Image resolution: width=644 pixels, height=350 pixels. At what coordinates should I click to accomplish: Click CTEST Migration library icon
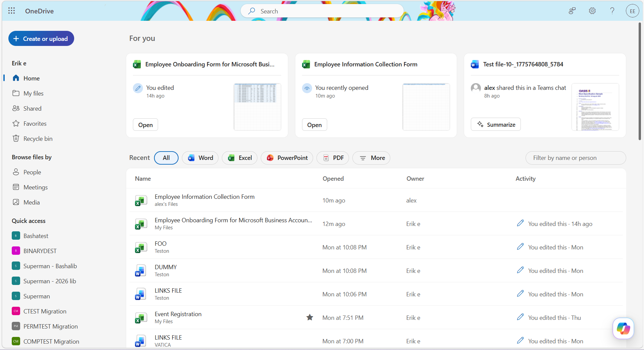[x=16, y=311]
